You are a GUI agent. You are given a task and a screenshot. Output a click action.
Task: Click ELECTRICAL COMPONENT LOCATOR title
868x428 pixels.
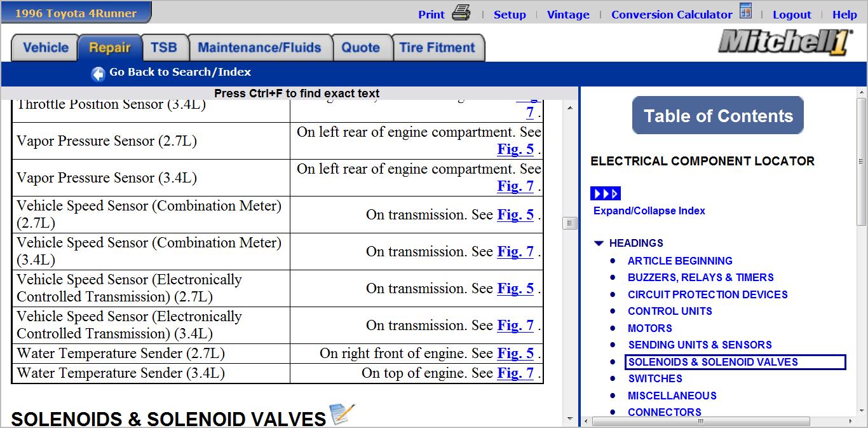tap(702, 162)
